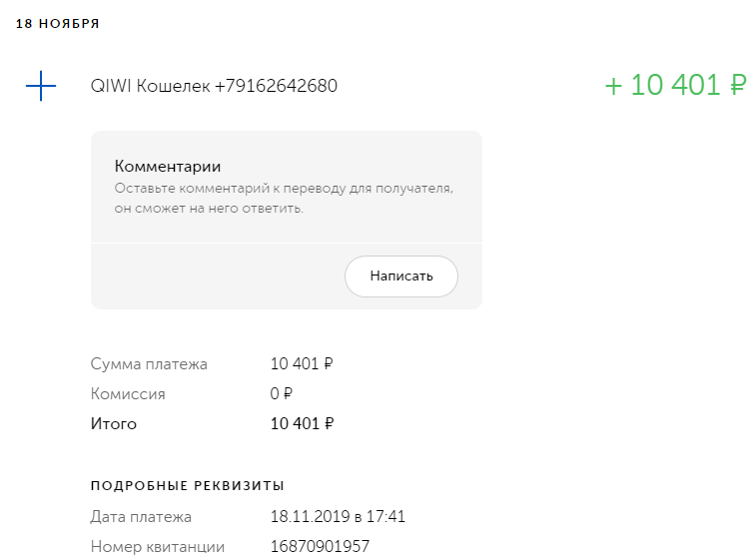Click the blue plus icon beside QIWI Кошелек
This screenshot has height=560, width=754.
pos(41,86)
